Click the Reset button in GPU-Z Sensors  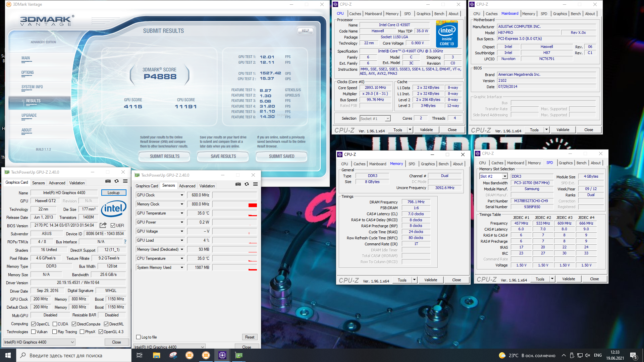point(250,337)
